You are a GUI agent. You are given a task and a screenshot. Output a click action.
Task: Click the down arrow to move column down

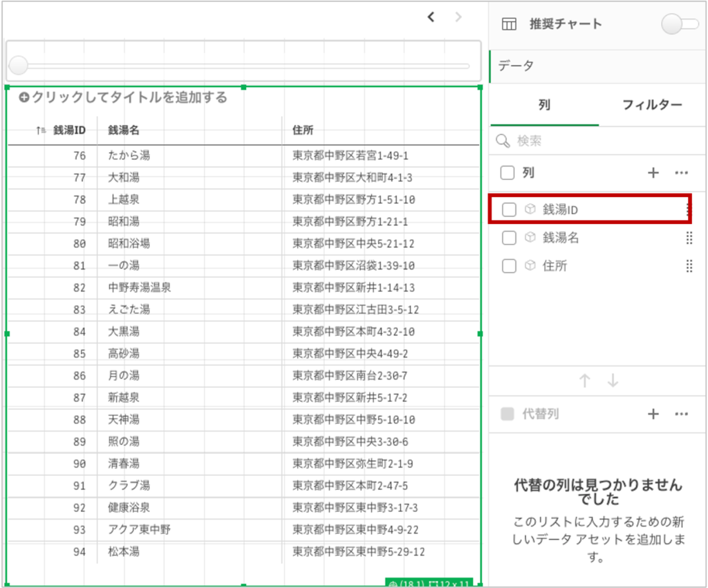pyautogui.click(x=613, y=381)
